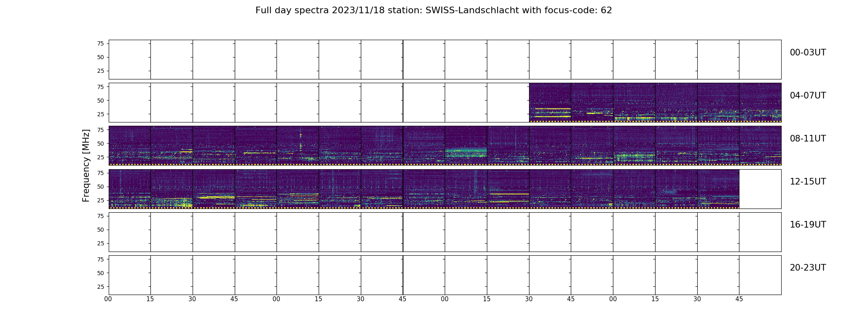Click the '04-07UT' row label
Image resolution: width=868 pixels, height=331 pixels.
[808, 96]
